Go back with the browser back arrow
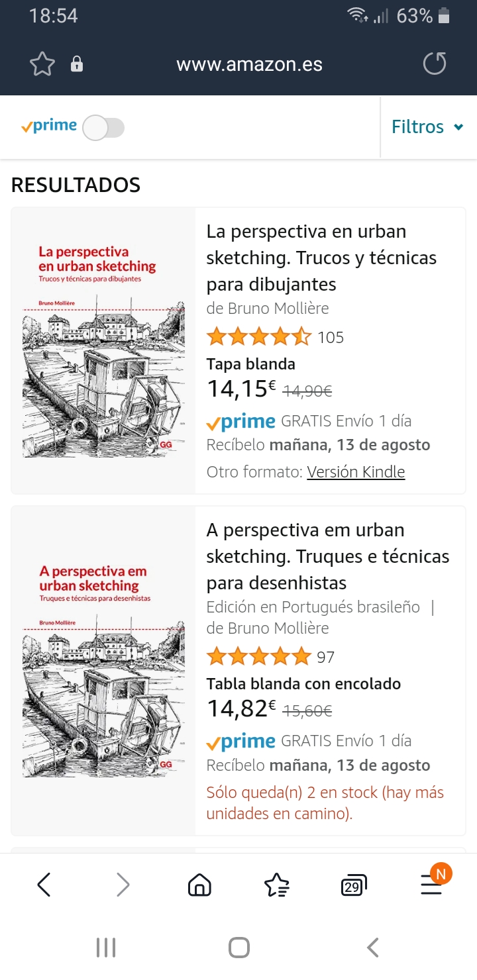The image size is (477, 980). point(44,885)
